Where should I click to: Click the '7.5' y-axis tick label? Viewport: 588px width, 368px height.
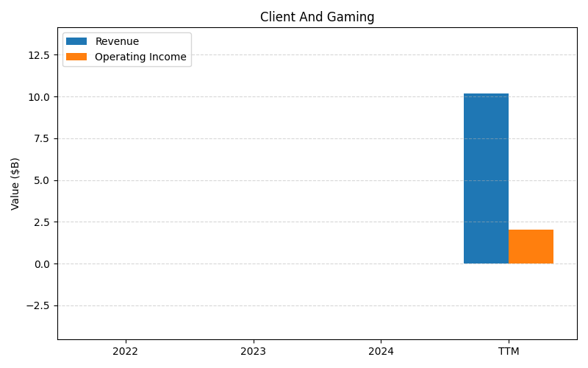(x=42, y=139)
